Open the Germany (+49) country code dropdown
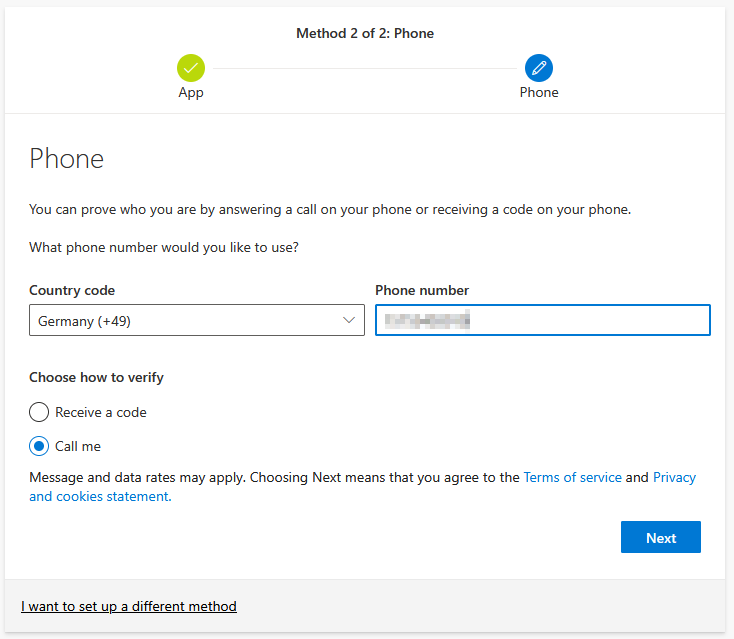 [196, 321]
